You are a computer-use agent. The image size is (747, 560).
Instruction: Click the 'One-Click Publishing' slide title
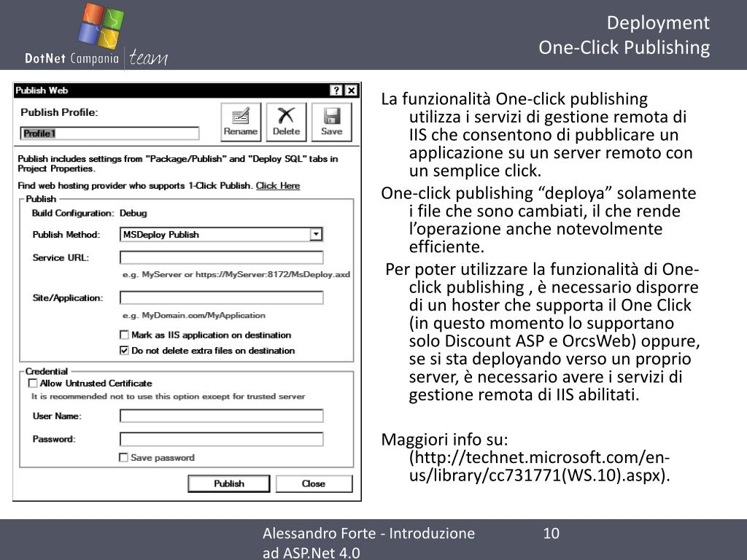click(x=624, y=47)
